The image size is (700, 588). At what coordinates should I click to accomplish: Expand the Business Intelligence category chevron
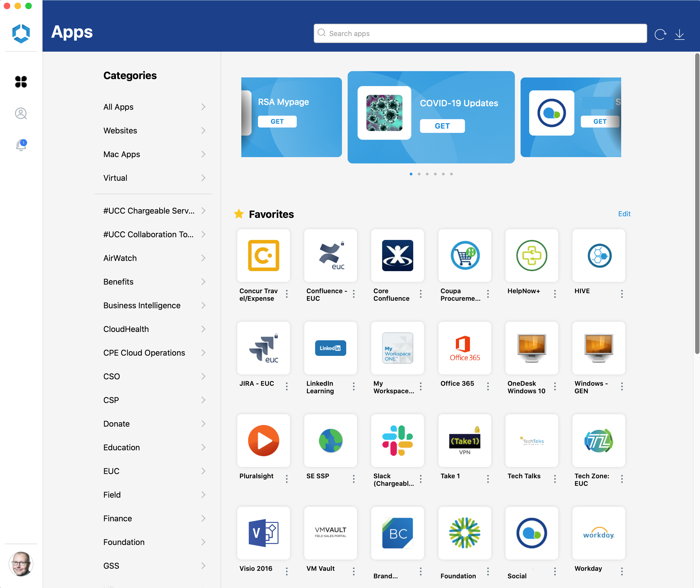click(203, 305)
